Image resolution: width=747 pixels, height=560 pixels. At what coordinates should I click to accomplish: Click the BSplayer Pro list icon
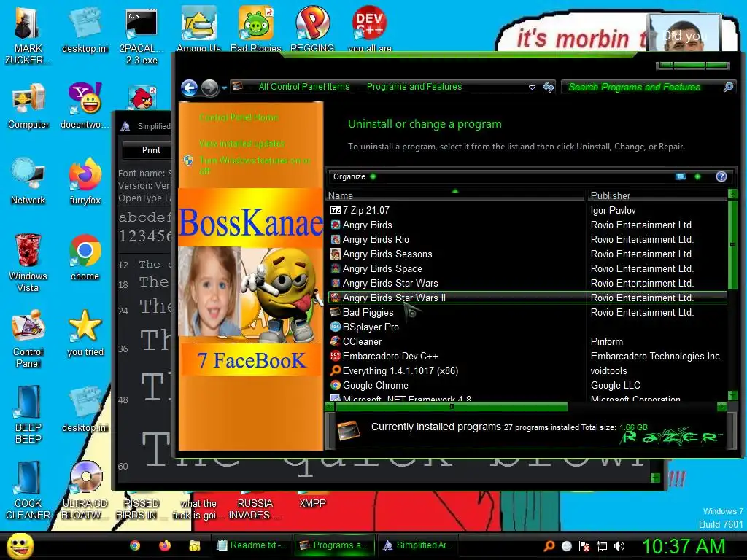pos(336,327)
